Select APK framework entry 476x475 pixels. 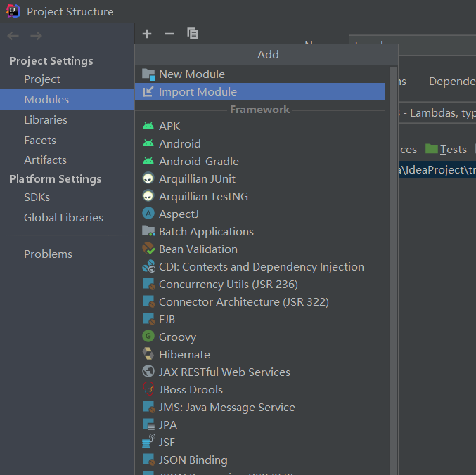point(260,126)
